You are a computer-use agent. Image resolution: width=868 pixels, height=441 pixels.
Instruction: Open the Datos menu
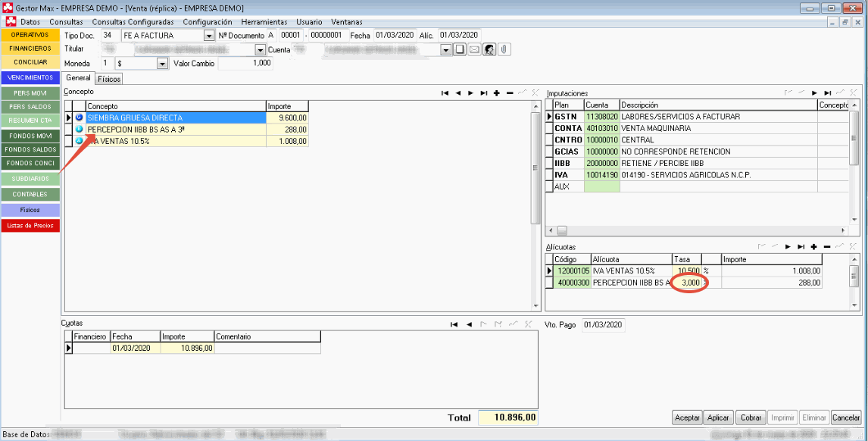tap(30, 22)
